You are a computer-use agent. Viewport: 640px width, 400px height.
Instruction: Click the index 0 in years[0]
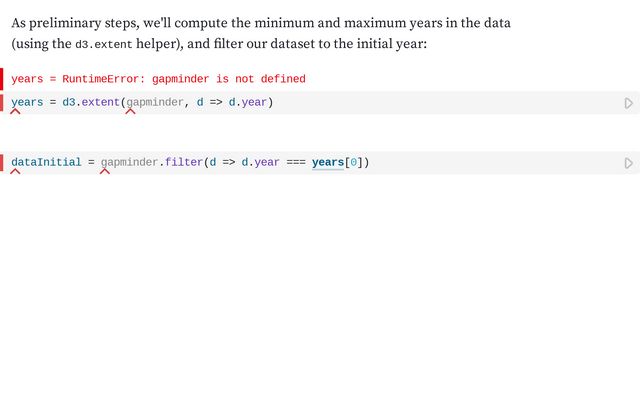pos(353,162)
